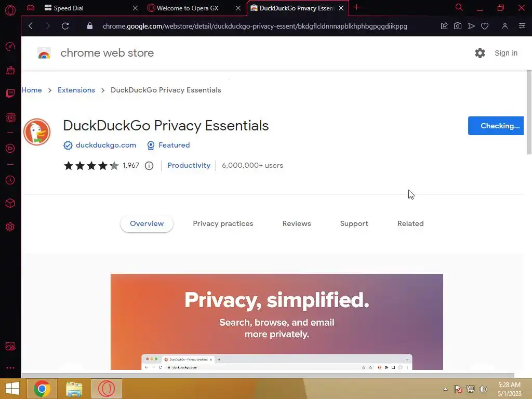Click the DuckDuckGo extension logo
Screen dimensions: 532x399
point(37,132)
